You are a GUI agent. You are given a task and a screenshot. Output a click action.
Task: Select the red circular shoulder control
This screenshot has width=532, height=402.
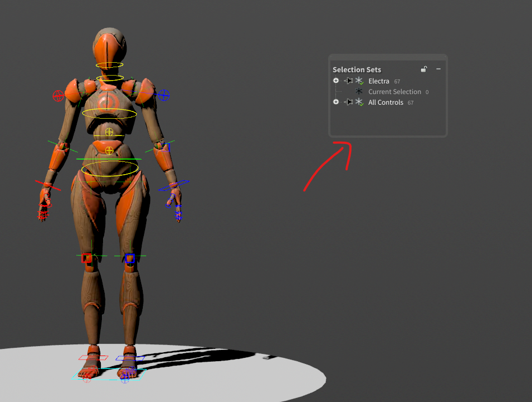(58, 96)
